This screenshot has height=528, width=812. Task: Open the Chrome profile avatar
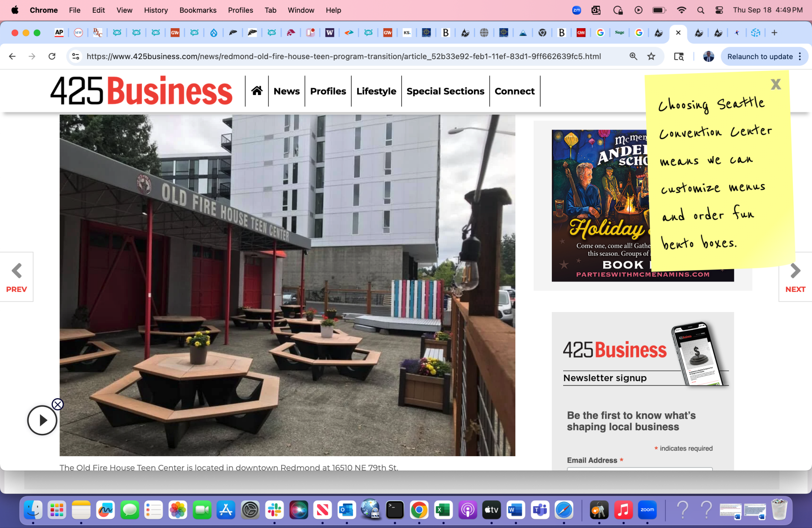pyautogui.click(x=708, y=56)
